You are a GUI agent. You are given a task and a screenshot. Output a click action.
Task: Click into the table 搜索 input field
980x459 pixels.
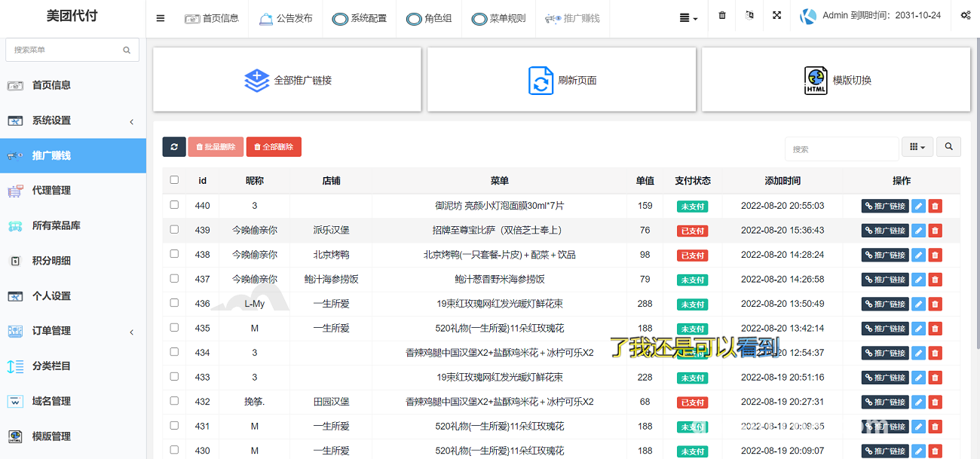point(841,148)
